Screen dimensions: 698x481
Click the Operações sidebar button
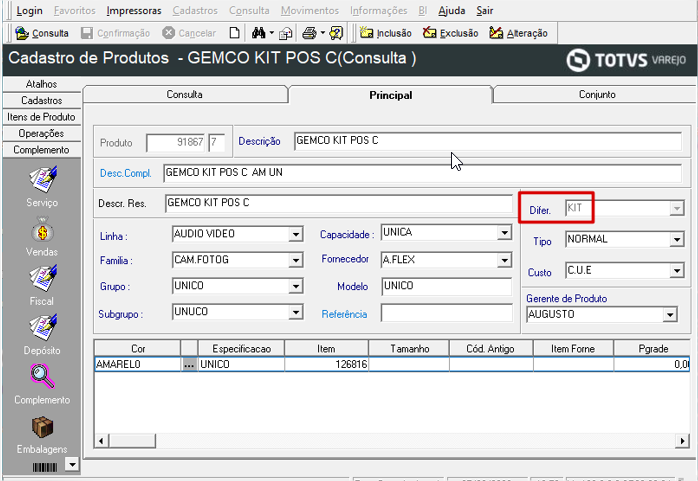(x=41, y=133)
